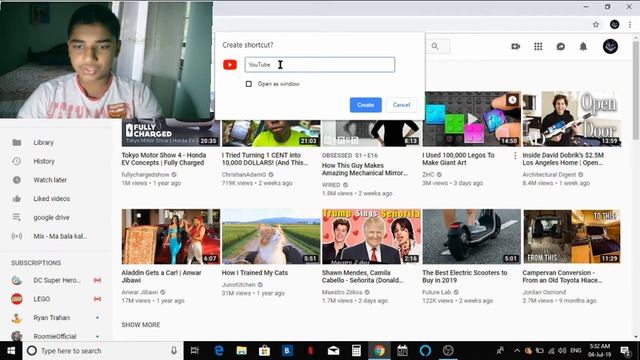Open the Aladdin Gets a Car thumbnail
The image size is (640, 360).
point(171,237)
